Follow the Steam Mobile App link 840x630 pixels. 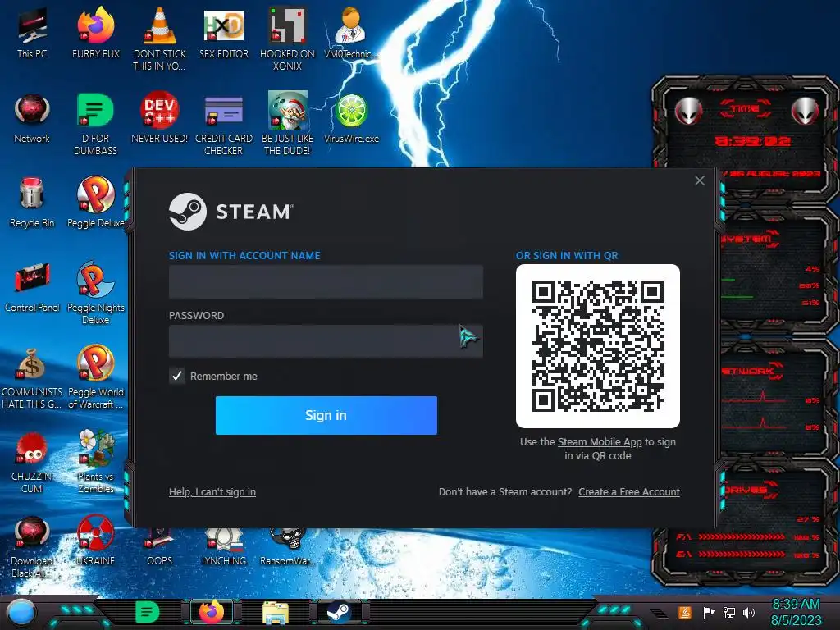[600, 442]
